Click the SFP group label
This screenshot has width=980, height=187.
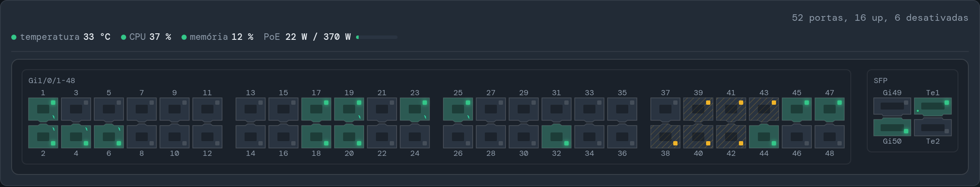point(881,81)
